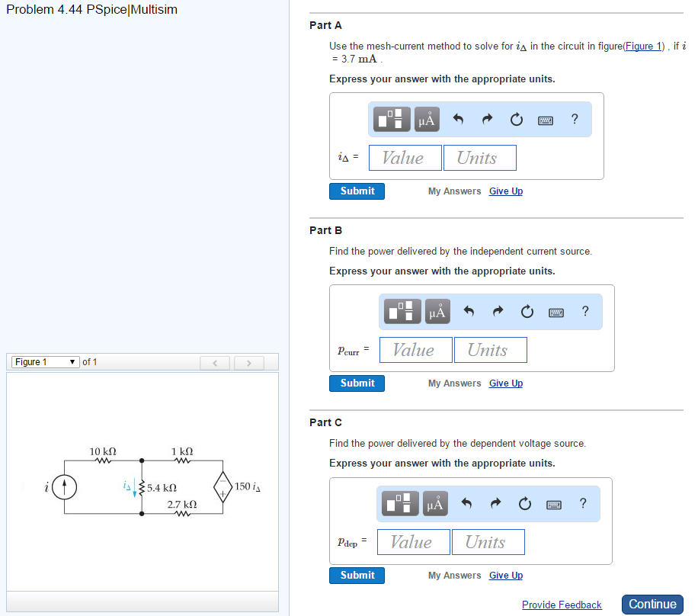The image size is (698, 616).
Task: Click the Units input field in Part B
Action: [490, 349]
